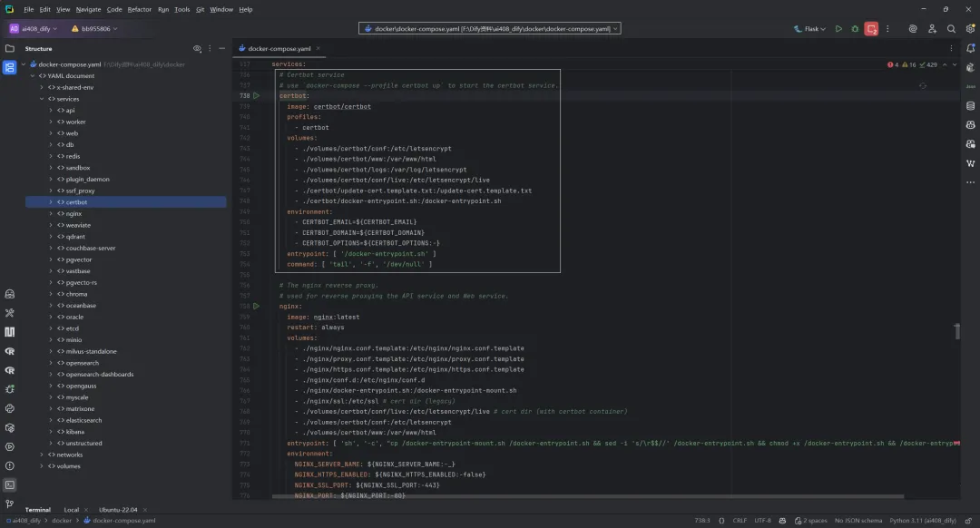Click the docker breadcrumb in status bar
Image resolution: width=980 pixels, height=528 pixels.
(x=62, y=521)
